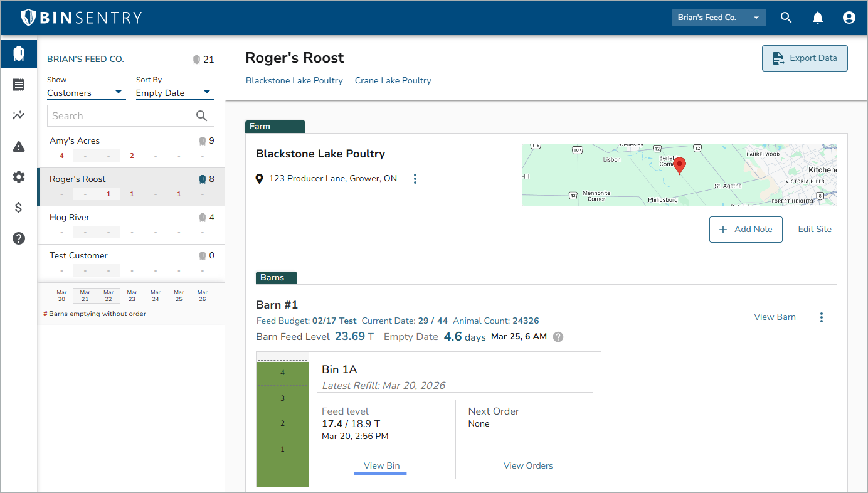Open Barn #1 more options menu
Viewport: 868px width, 493px height.
click(822, 317)
